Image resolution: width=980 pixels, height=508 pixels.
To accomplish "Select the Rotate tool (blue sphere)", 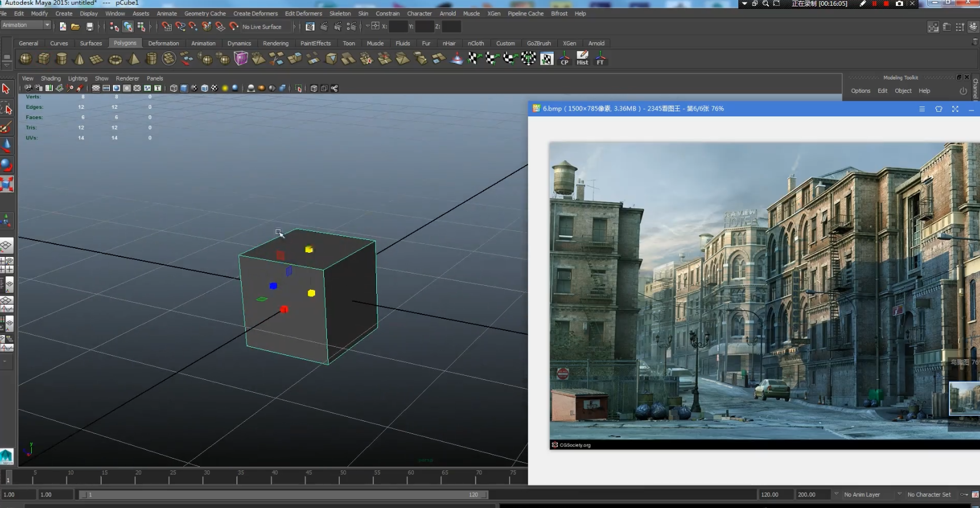I will 6,165.
